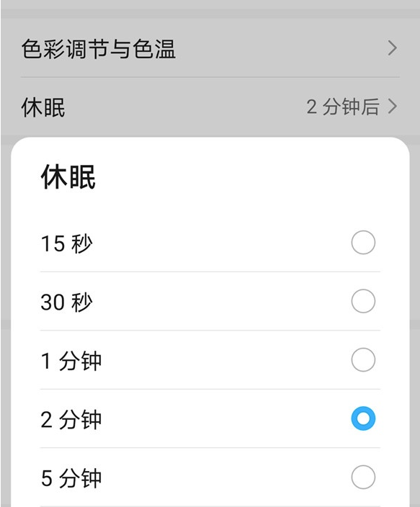Choose the 15 秒 option label

67,243
